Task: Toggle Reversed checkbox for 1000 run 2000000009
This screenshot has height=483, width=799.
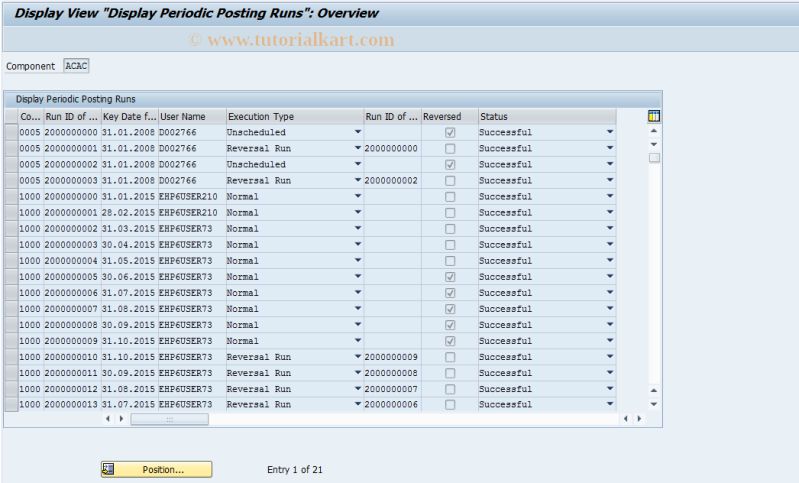Action: 450,341
